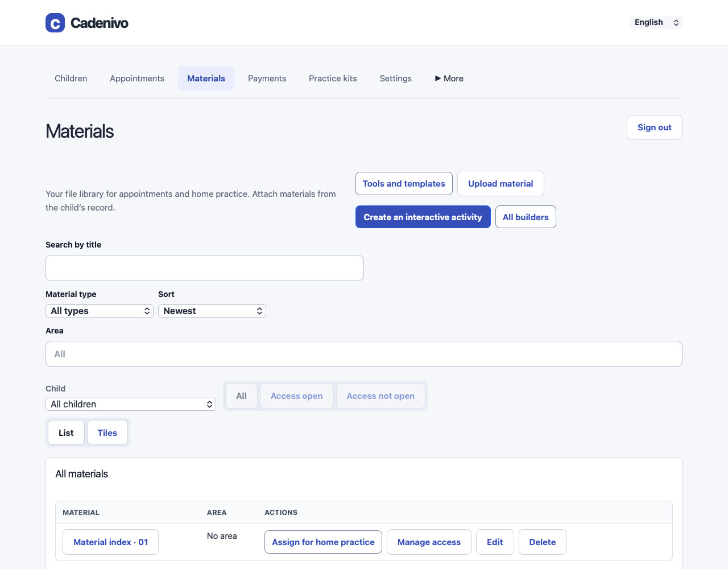
Task: Delete Material index · 01
Action: pyautogui.click(x=543, y=542)
